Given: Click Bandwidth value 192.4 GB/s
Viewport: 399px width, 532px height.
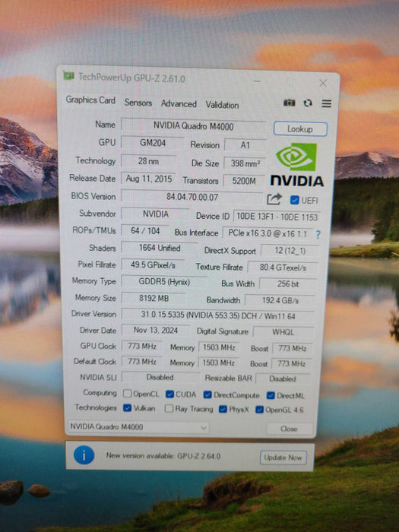Looking at the screenshot, I should click(x=280, y=301).
